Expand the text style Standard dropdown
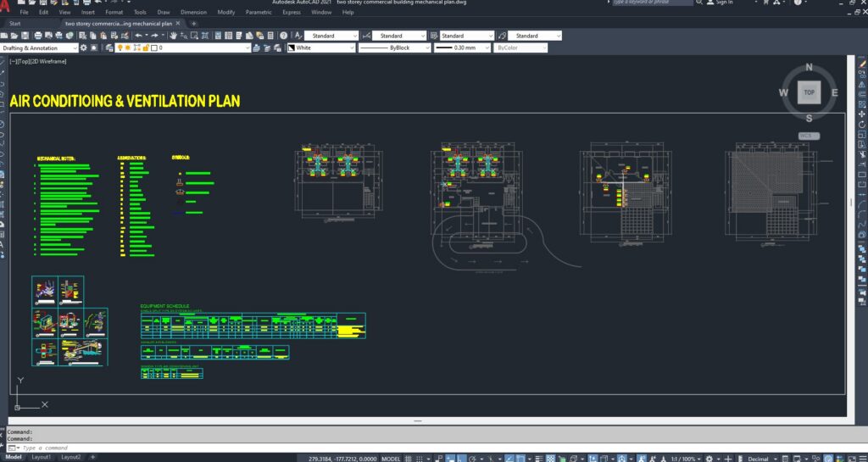Viewport: 868px width, 462px height. pos(355,36)
